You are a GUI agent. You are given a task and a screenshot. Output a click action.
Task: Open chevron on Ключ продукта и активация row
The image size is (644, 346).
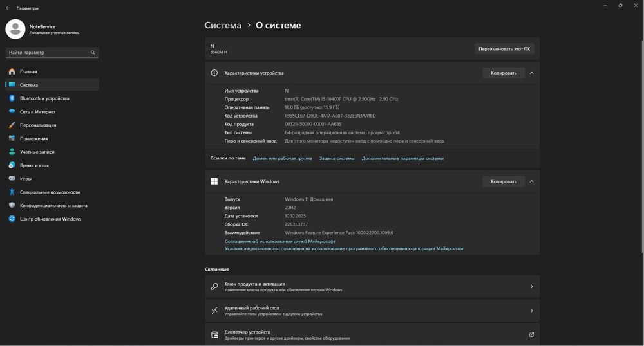(x=531, y=287)
